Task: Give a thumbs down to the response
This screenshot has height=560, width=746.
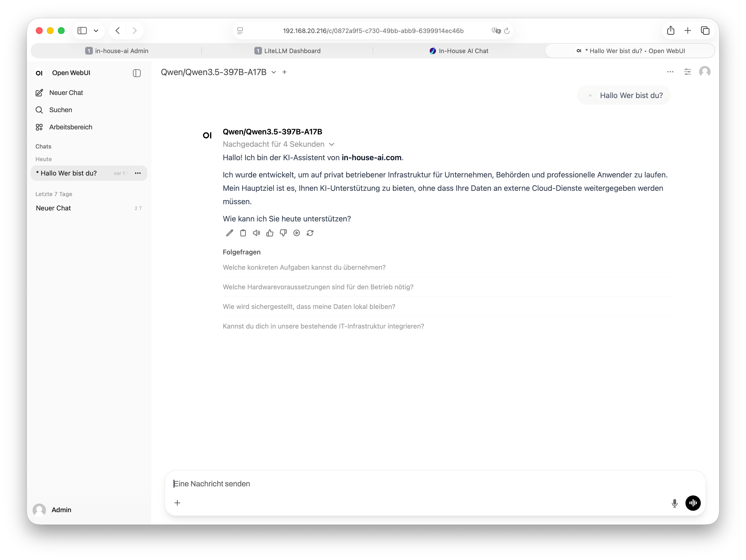Action: pyautogui.click(x=283, y=233)
